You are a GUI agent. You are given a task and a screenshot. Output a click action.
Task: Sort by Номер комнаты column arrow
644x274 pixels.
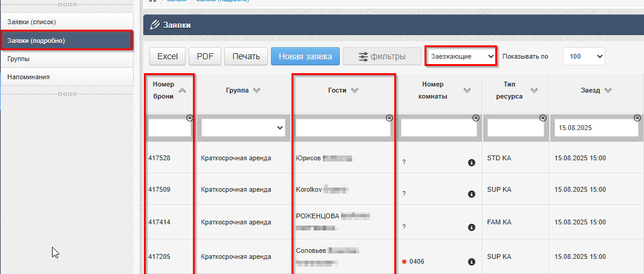point(467,90)
